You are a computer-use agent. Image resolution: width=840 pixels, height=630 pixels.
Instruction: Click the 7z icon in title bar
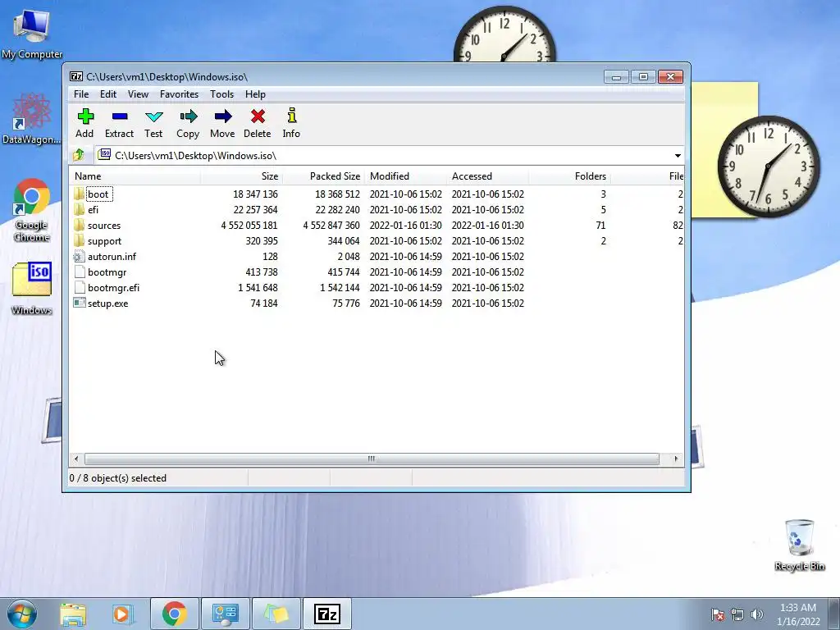click(x=76, y=76)
